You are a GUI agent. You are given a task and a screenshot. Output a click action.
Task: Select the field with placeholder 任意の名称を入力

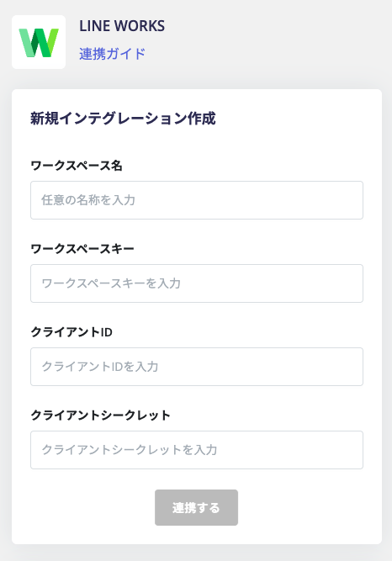click(x=197, y=200)
